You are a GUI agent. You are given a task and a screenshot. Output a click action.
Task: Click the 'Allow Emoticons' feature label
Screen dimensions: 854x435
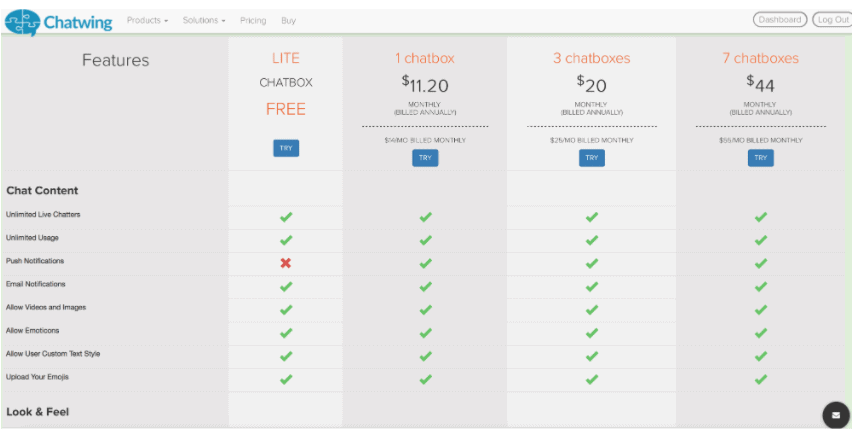(x=32, y=330)
